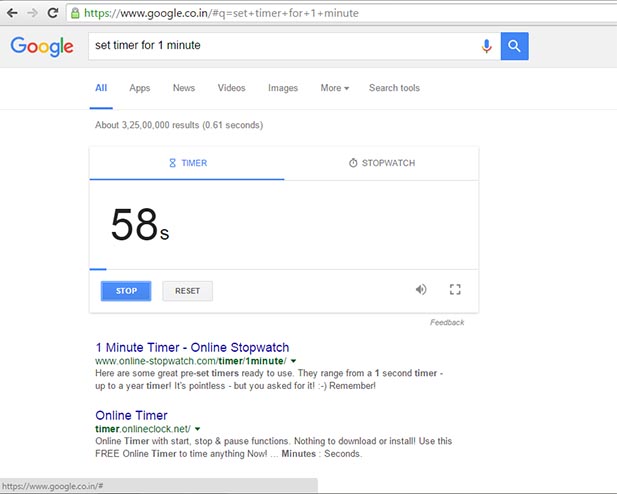
Task: Expand the online-stopwatch.com URL dropdown arrow
Action: [294, 361]
